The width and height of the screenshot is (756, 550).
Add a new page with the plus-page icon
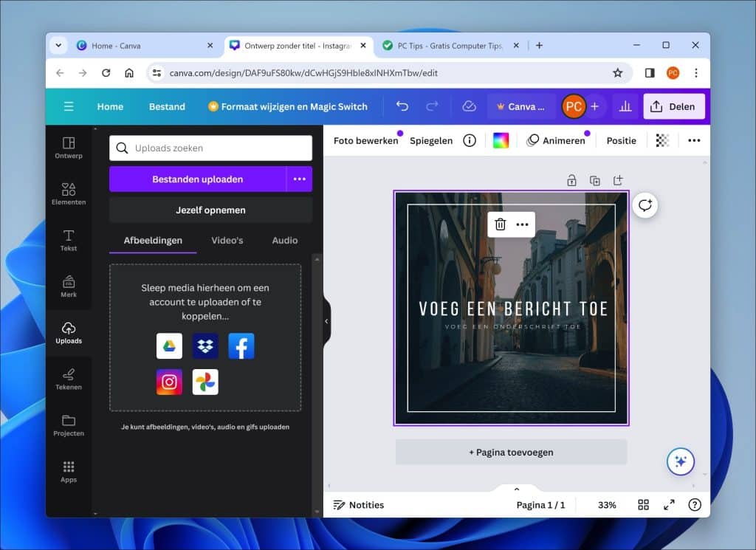tap(618, 180)
